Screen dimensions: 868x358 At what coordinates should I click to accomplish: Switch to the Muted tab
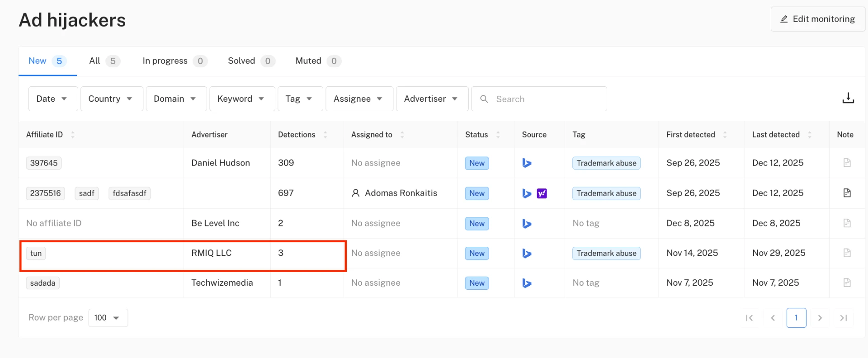318,61
